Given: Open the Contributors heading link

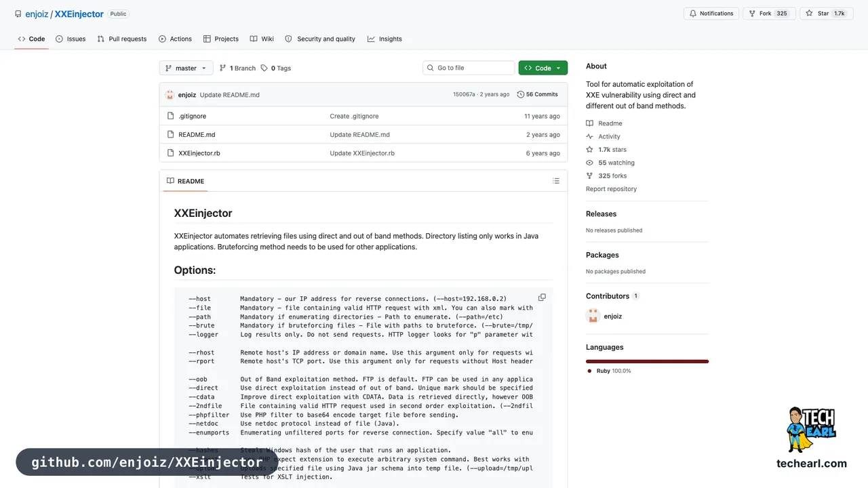Looking at the screenshot, I should 612,296.
